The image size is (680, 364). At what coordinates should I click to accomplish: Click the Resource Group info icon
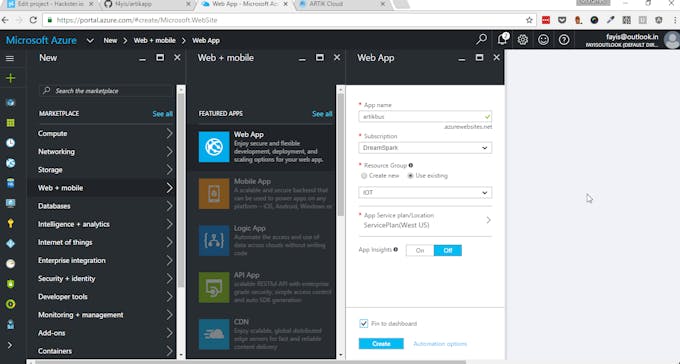point(411,165)
